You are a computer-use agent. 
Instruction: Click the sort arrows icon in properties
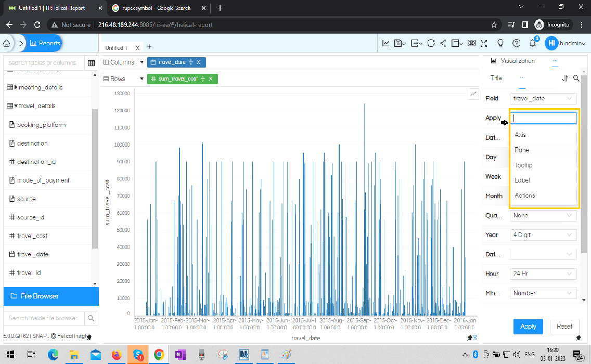[x=564, y=78]
